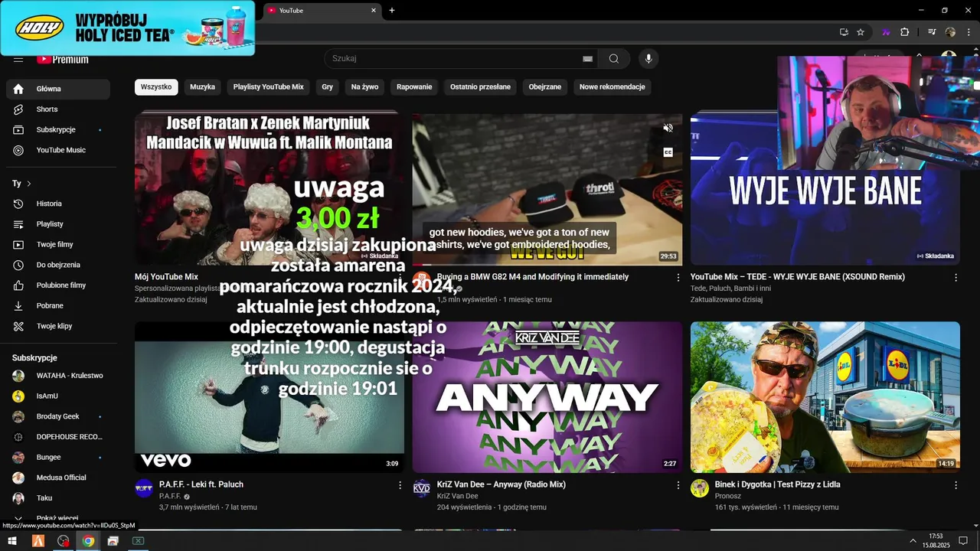This screenshot has height=551, width=980.
Task: Open KriZ Van Dee Anyway thumbnail
Action: coord(547,397)
